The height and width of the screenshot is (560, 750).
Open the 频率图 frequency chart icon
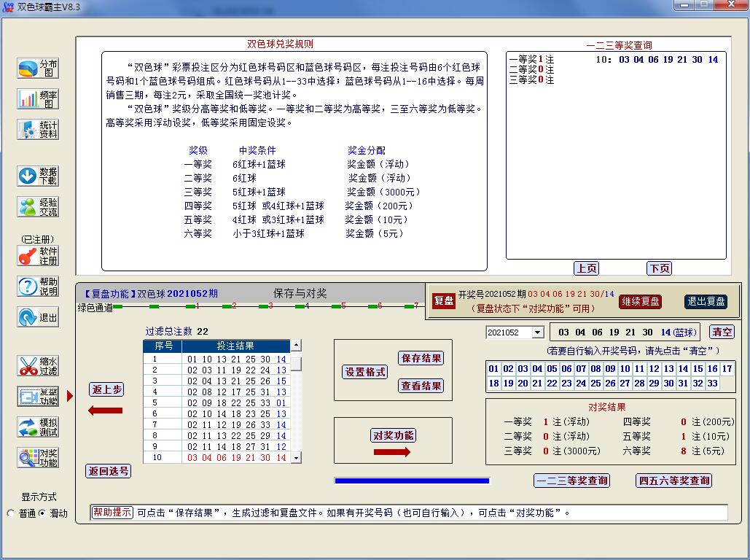click(x=38, y=99)
